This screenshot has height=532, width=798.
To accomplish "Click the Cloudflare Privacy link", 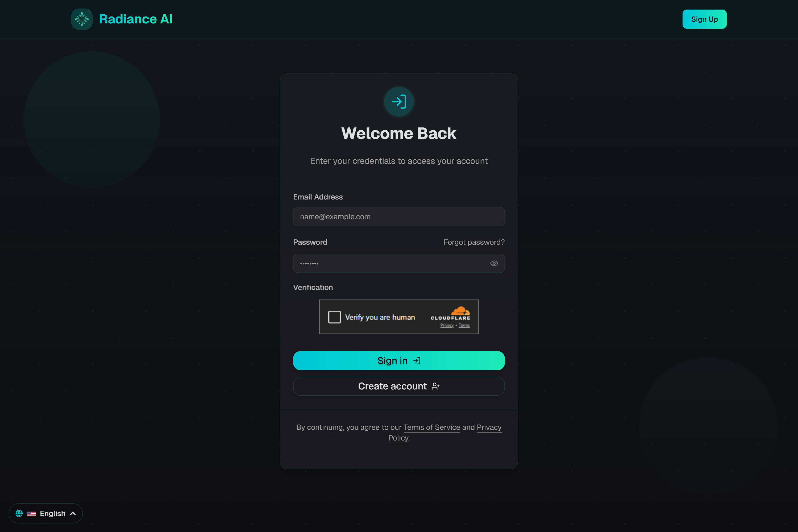I will tap(447, 325).
